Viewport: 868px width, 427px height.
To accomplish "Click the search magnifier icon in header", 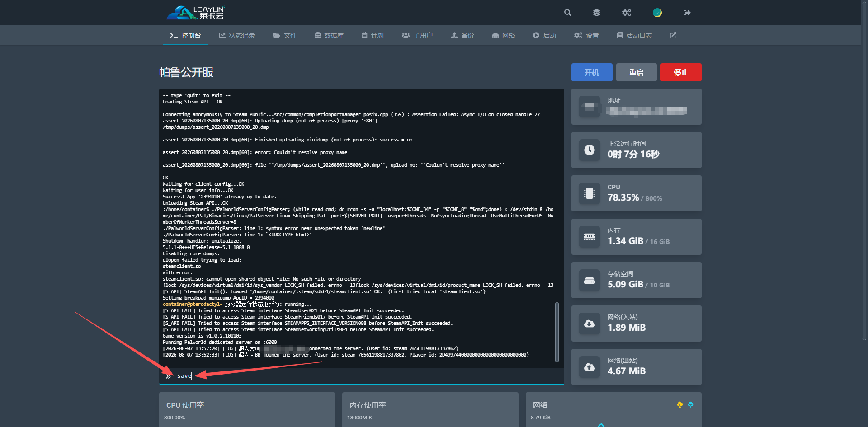I will [568, 13].
